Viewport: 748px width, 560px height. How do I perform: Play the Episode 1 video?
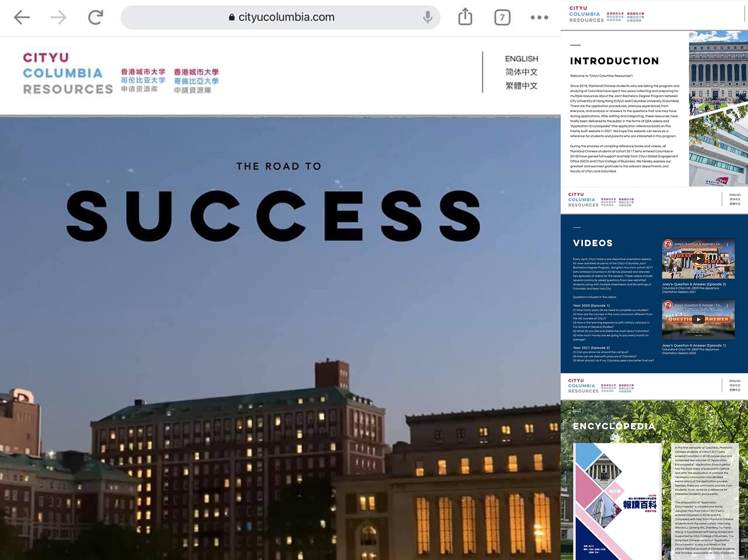[698, 320]
